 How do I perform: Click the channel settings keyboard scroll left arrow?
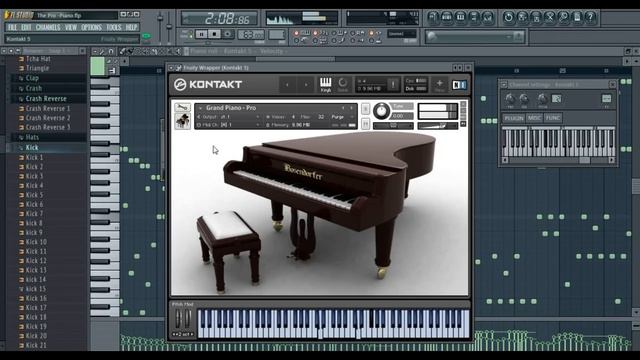pos(505,160)
